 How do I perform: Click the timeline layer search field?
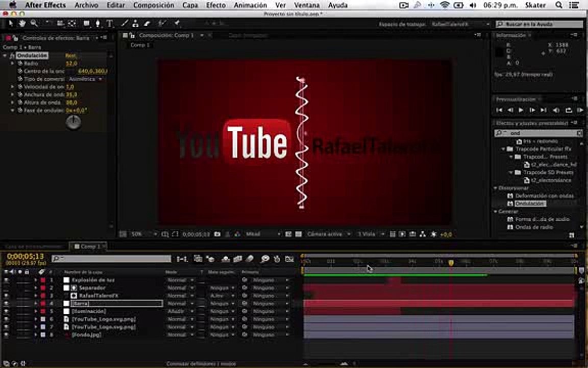pyautogui.click(x=111, y=259)
